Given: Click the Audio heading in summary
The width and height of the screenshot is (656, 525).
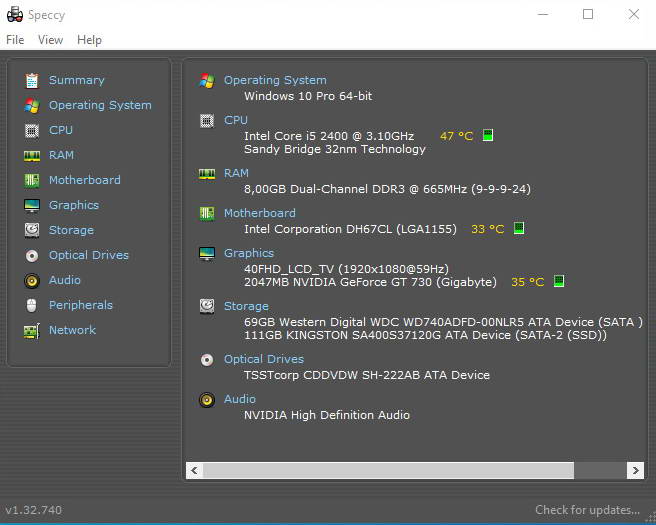Looking at the screenshot, I should coord(240,399).
